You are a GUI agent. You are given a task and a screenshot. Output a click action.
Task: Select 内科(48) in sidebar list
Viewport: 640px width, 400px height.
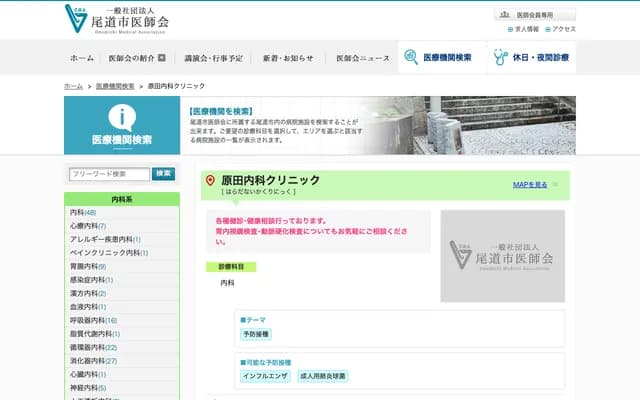coord(83,212)
